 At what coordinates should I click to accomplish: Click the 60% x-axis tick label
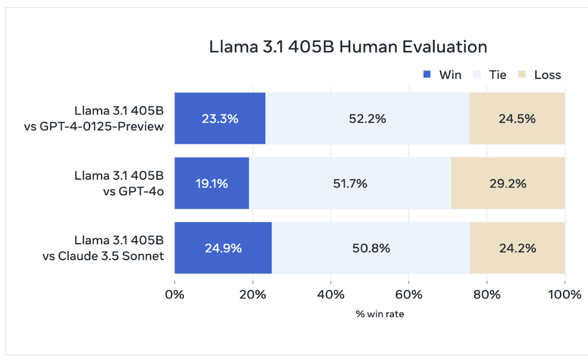coord(409,295)
